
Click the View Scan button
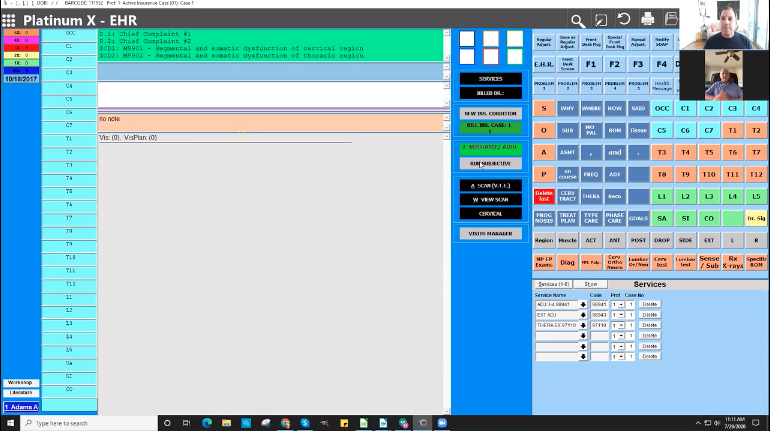(x=491, y=200)
